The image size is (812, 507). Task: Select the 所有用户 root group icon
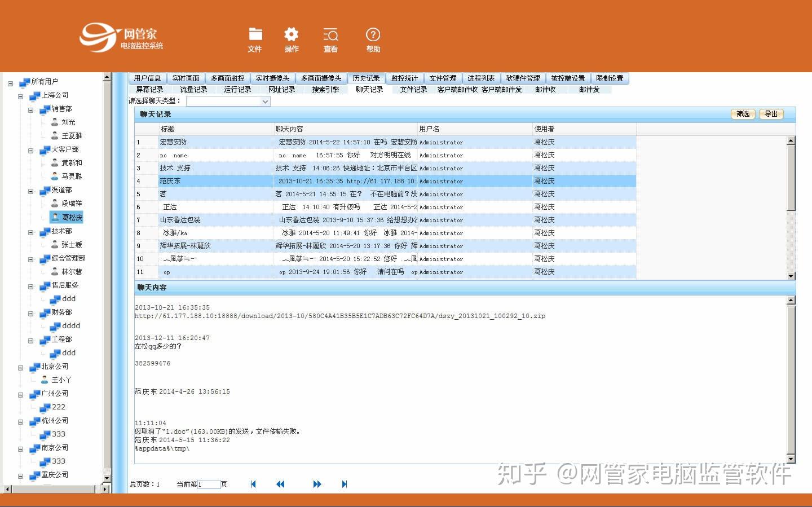click(24, 82)
